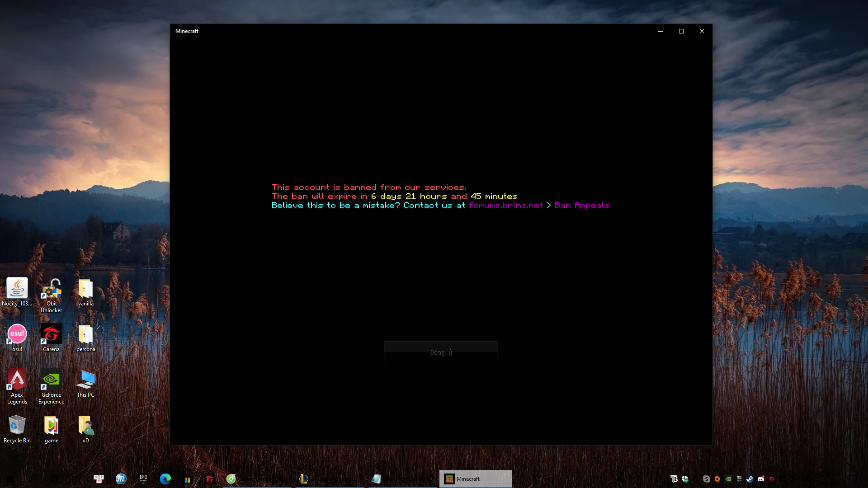Image resolution: width=868 pixels, height=488 pixels.
Task: Open the Windows Start menu
Action: [11, 479]
